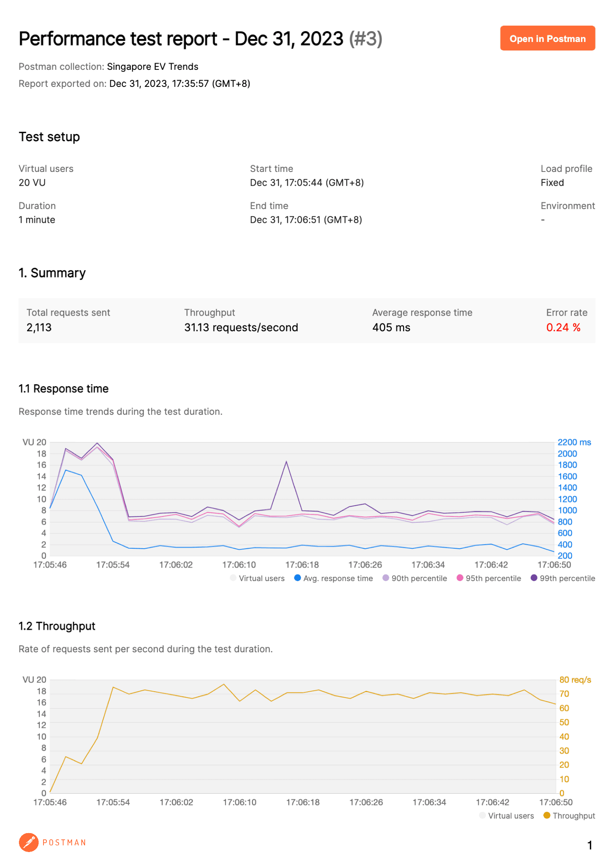This screenshot has height=868, width=614.
Task: Click the Rate of requests sent description text
Action: point(146,649)
